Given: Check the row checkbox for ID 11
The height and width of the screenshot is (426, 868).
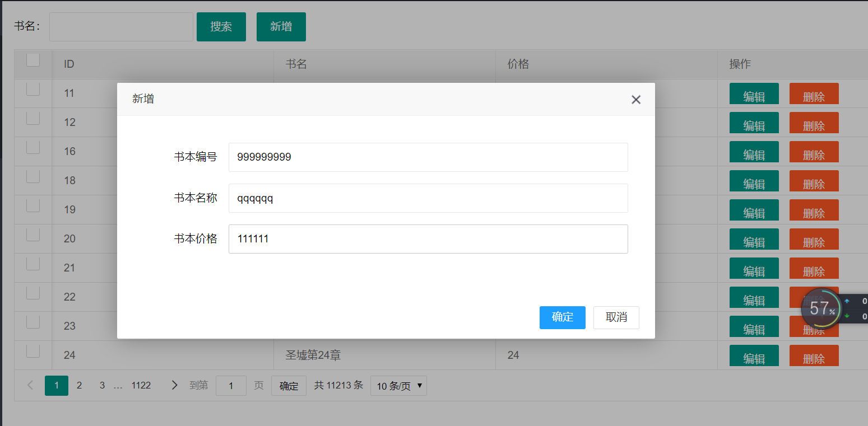Looking at the screenshot, I should point(33,89).
